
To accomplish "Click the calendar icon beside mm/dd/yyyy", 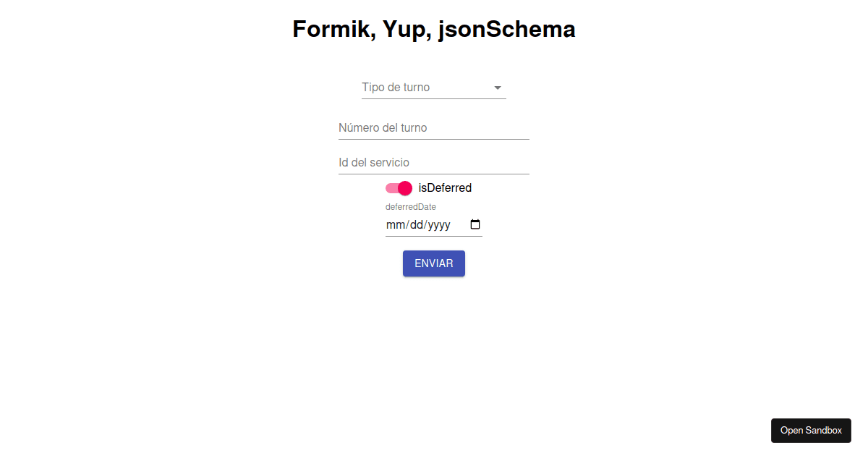I will point(475,224).
